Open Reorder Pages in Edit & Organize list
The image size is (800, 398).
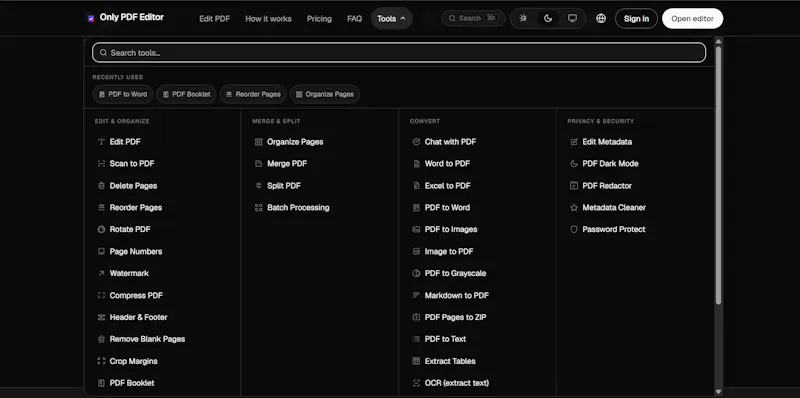coord(136,208)
